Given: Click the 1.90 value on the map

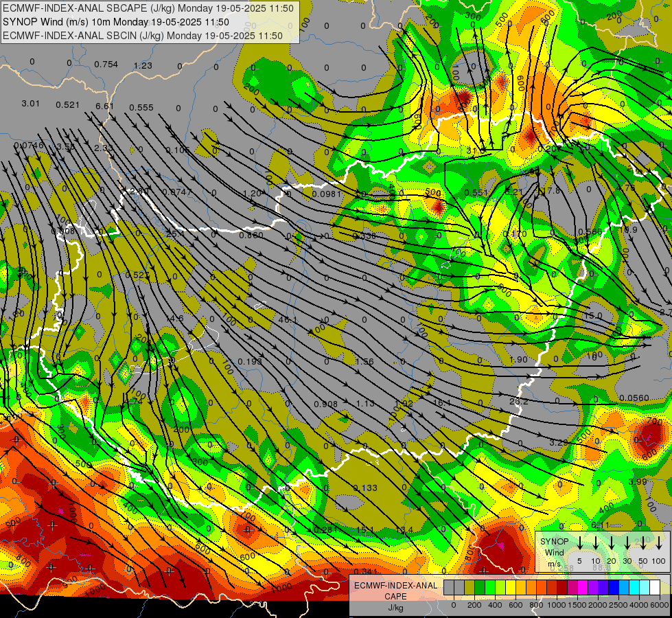Looking at the screenshot, I should (518, 359).
